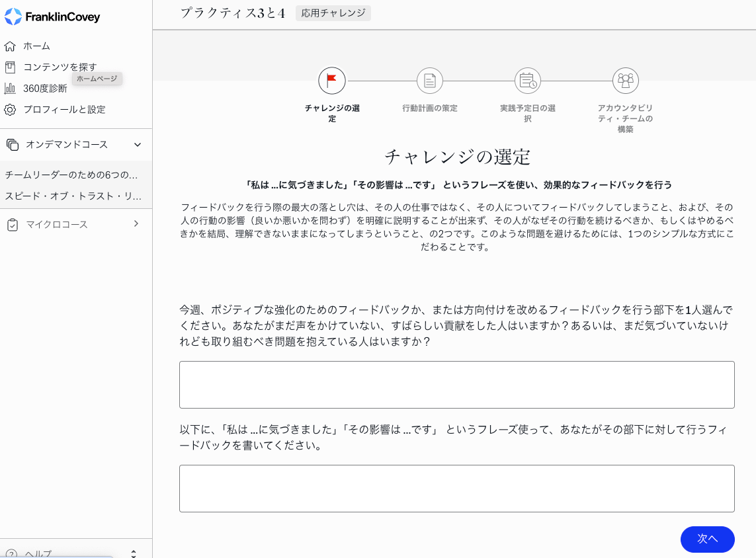Select the flag step icon チャレンジの選定
The image size is (756, 558).
332,81
